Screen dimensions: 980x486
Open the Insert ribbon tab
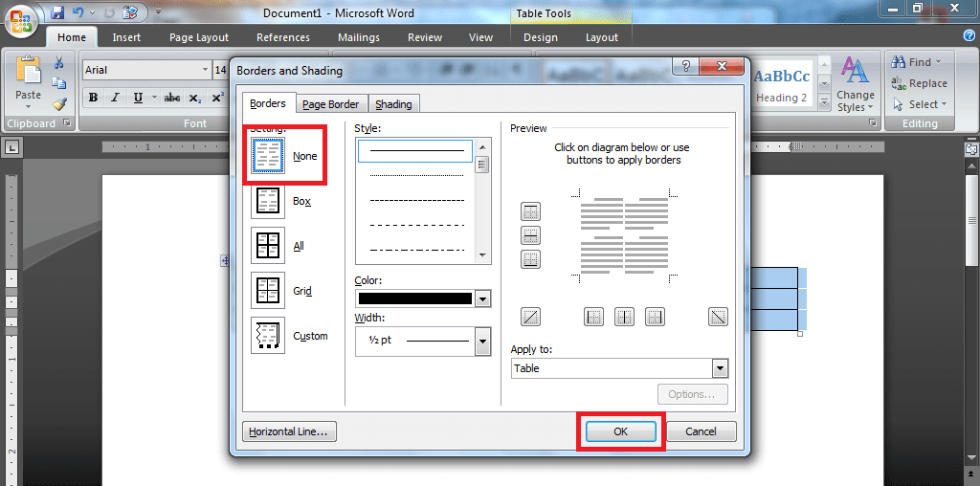(126, 37)
